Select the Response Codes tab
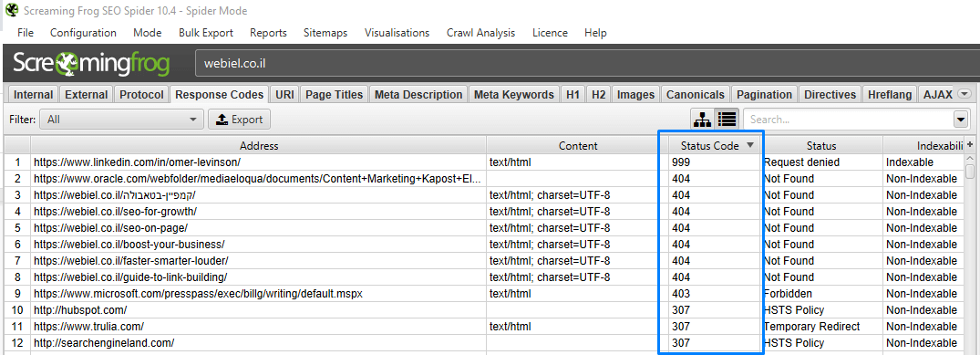This screenshot has width=980, height=355. click(x=220, y=95)
